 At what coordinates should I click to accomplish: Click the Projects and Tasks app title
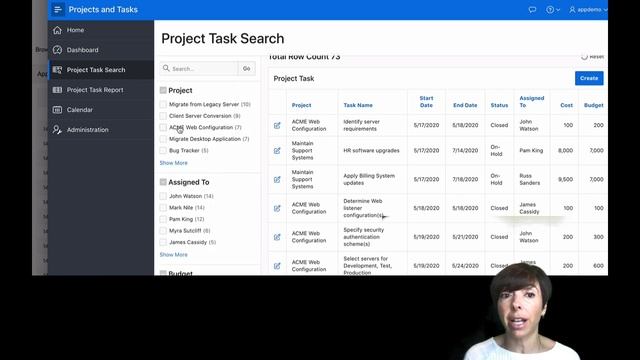(x=103, y=9)
